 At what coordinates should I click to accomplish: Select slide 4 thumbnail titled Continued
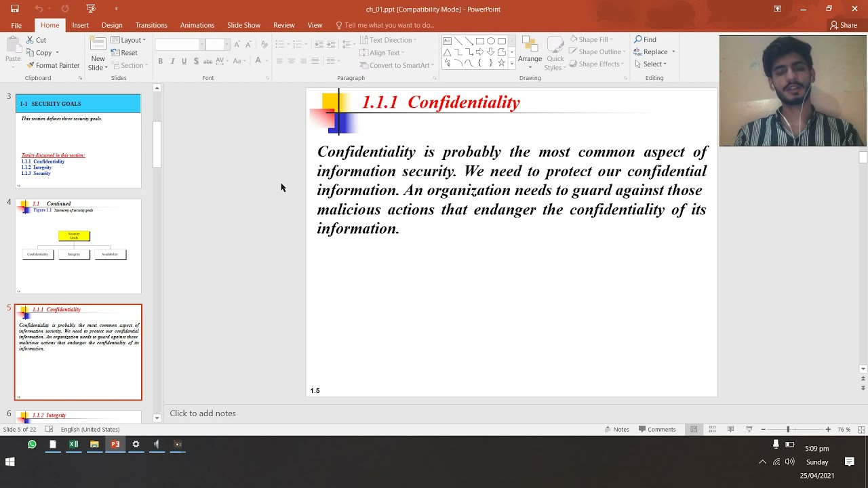[x=78, y=246]
